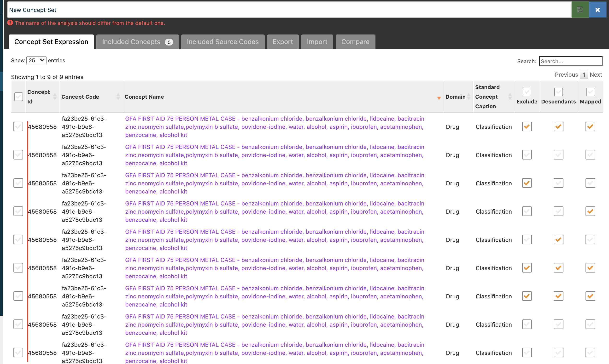Open the Included Source Codes tab
Image resolution: width=609 pixels, height=364 pixels.
coord(223,41)
